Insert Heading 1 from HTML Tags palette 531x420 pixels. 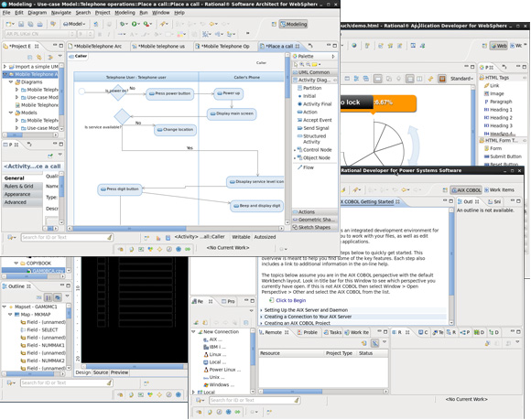498,110
